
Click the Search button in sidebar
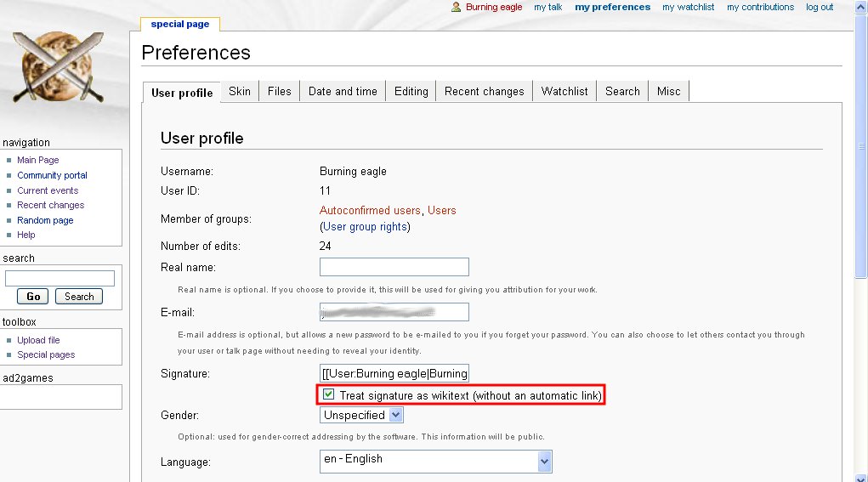(x=79, y=297)
